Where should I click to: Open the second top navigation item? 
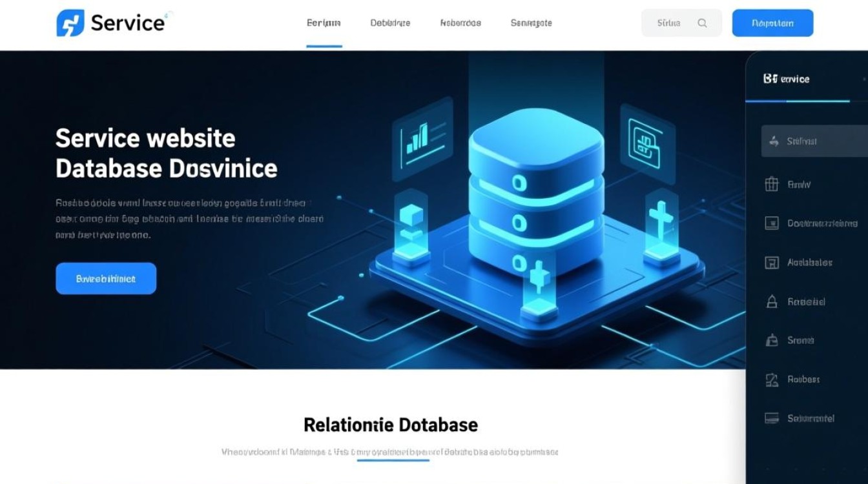click(x=390, y=23)
